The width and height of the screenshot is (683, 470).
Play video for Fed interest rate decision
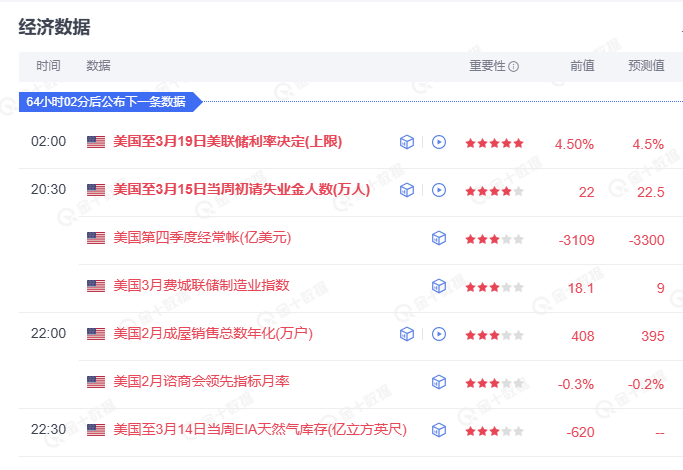click(438, 143)
